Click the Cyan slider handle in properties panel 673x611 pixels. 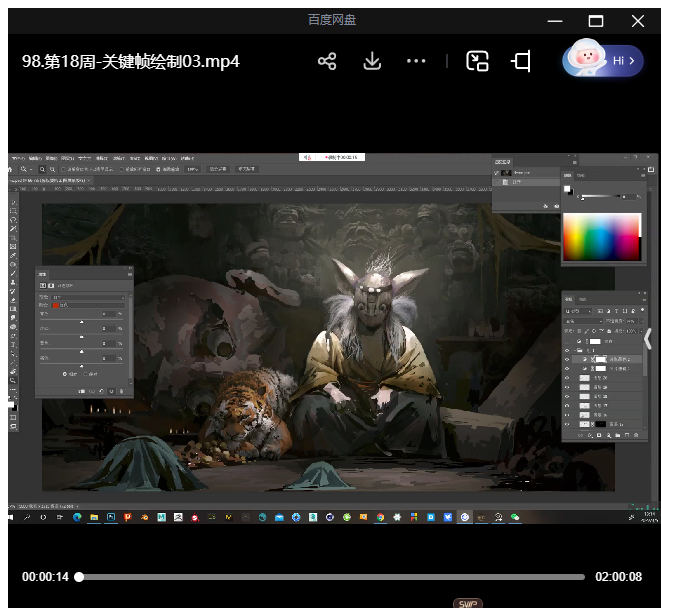(x=82, y=322)
